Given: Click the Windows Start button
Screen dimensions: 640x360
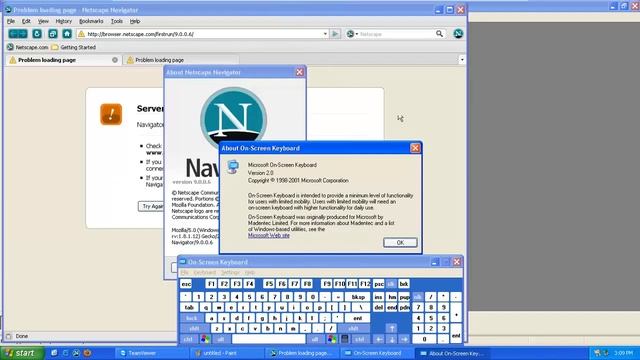Looking at the screenshot, I should 22,353.
